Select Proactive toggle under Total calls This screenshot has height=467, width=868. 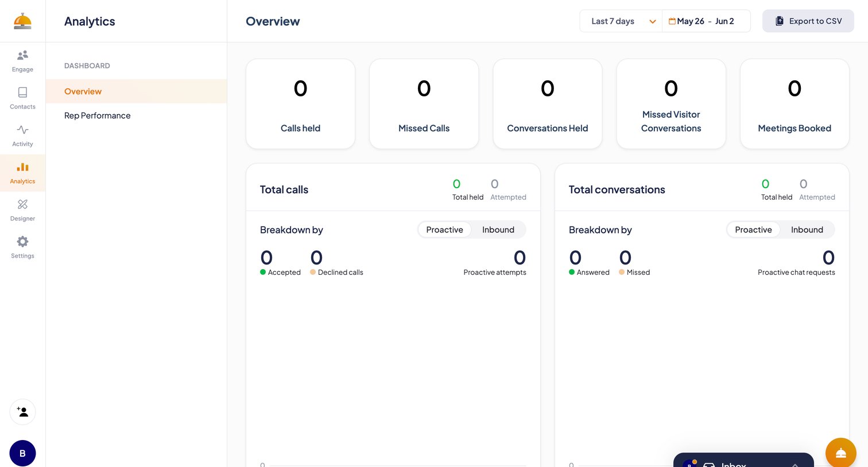[x=445, y=229]
